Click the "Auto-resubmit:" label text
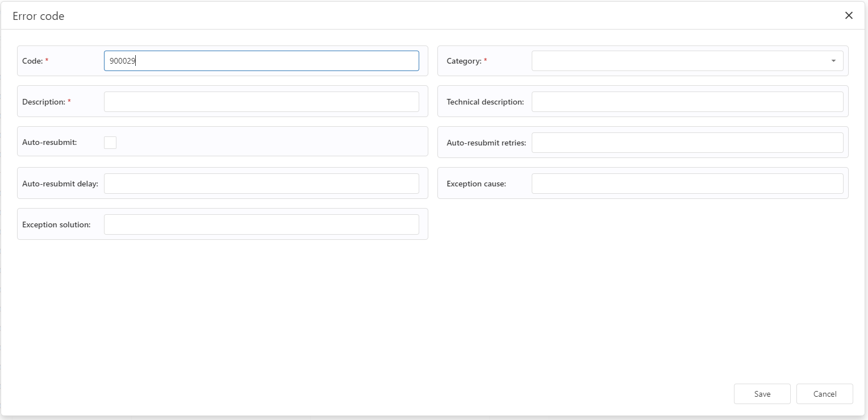This screenshot has height=420, width=868. pyautogui.click(x=49, y=143)
